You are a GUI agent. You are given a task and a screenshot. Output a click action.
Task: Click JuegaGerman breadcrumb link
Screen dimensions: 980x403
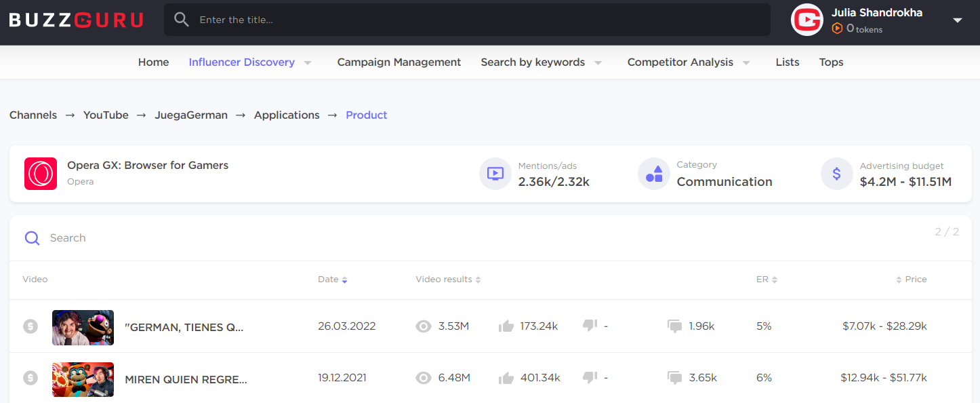click(191, 115)
